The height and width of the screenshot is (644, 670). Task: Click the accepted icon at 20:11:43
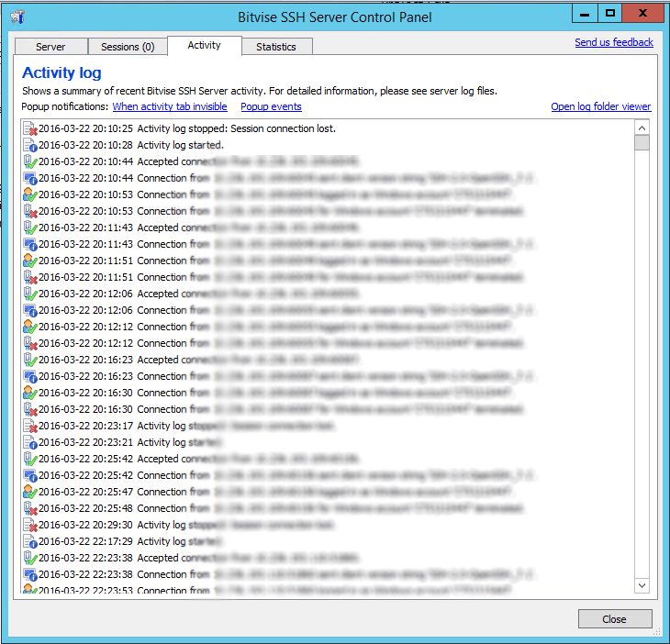point(30,228)
